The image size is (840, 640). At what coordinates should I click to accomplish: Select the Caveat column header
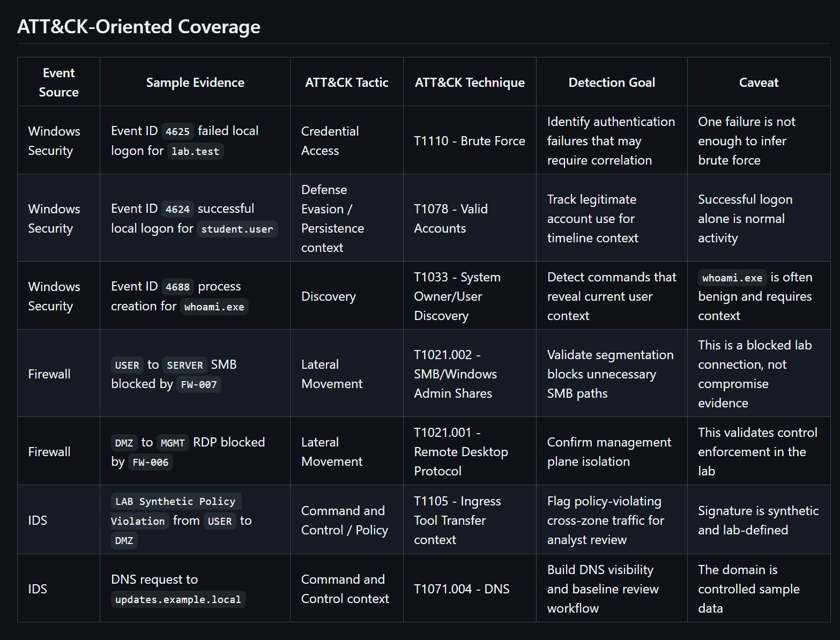(759, 82)
